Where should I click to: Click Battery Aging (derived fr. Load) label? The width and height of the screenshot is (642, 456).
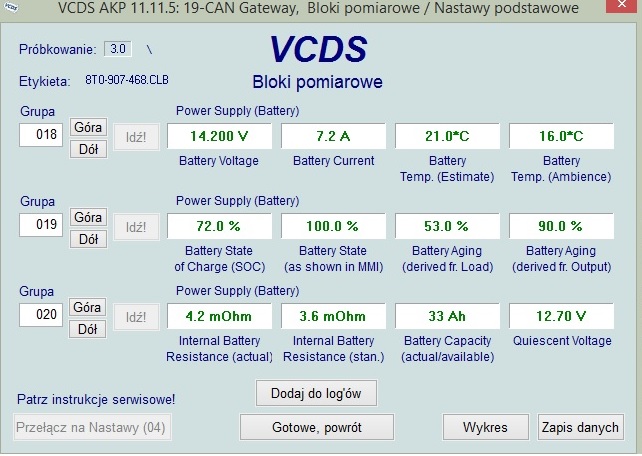(x=448, y=259)
